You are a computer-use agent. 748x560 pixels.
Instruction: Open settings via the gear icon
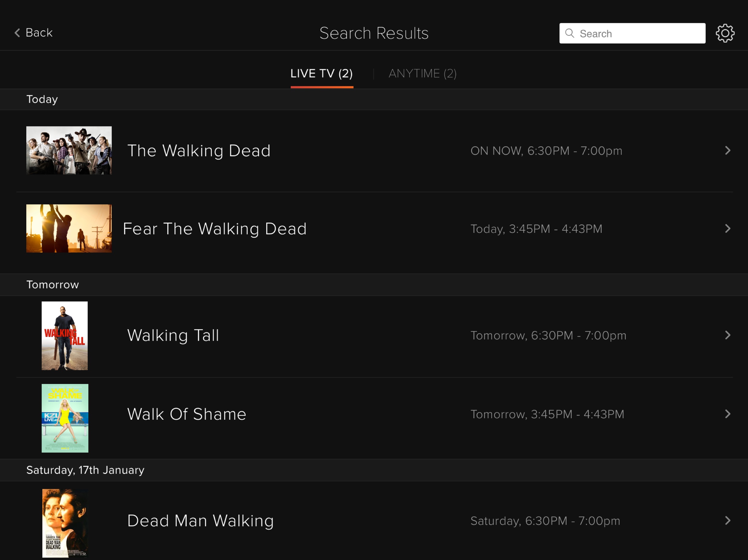(725, 33)
